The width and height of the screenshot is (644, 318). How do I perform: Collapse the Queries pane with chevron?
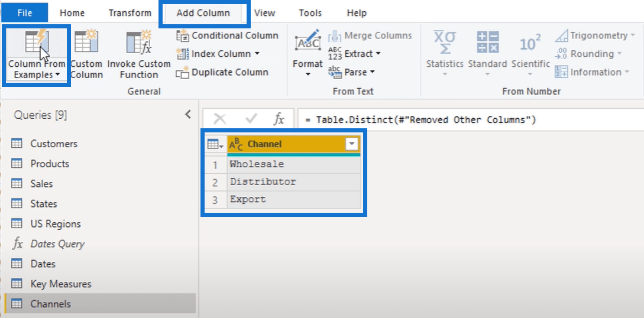[x=188, y=115]
